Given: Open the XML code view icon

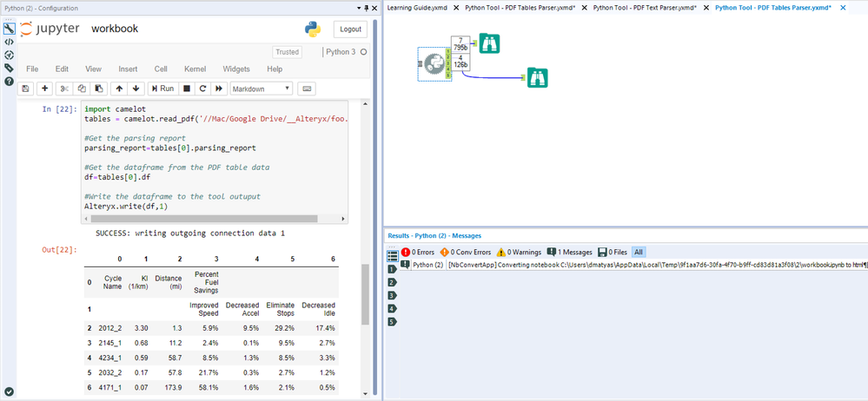Looking at the screenshot, I should point(9,42).
